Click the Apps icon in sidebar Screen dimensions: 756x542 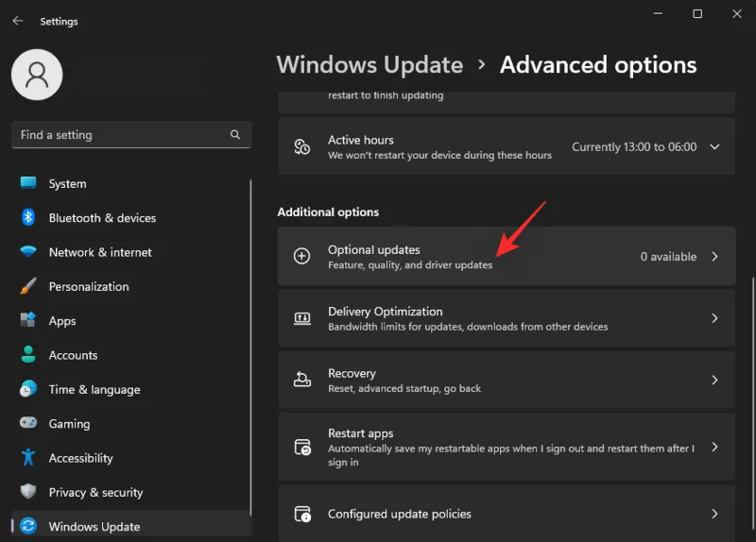coord(28,320)
